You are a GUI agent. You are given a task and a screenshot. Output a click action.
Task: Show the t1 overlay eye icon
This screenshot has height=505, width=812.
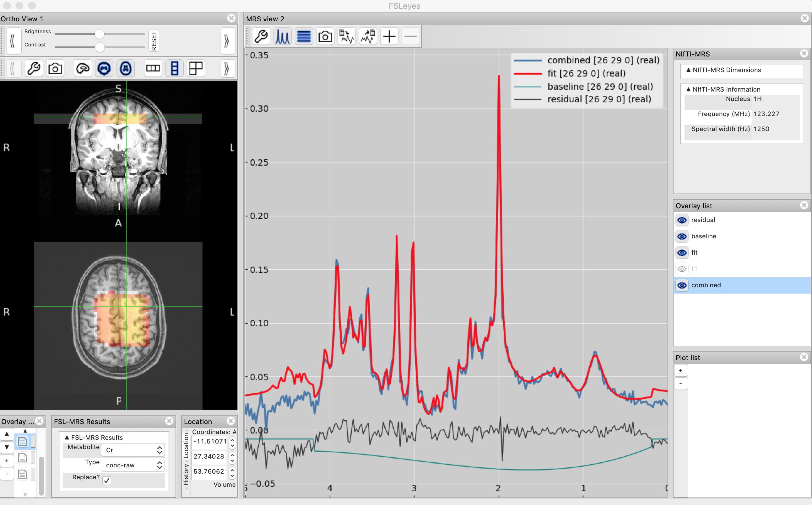pos(682,269)
